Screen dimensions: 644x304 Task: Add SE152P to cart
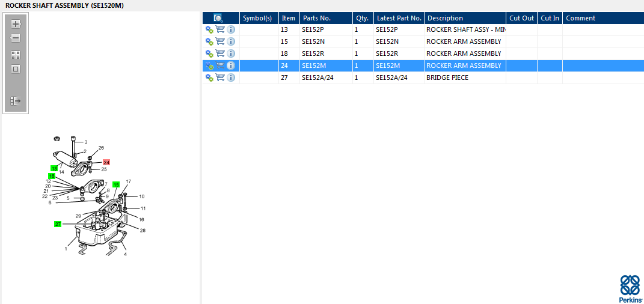pos(220,29)
